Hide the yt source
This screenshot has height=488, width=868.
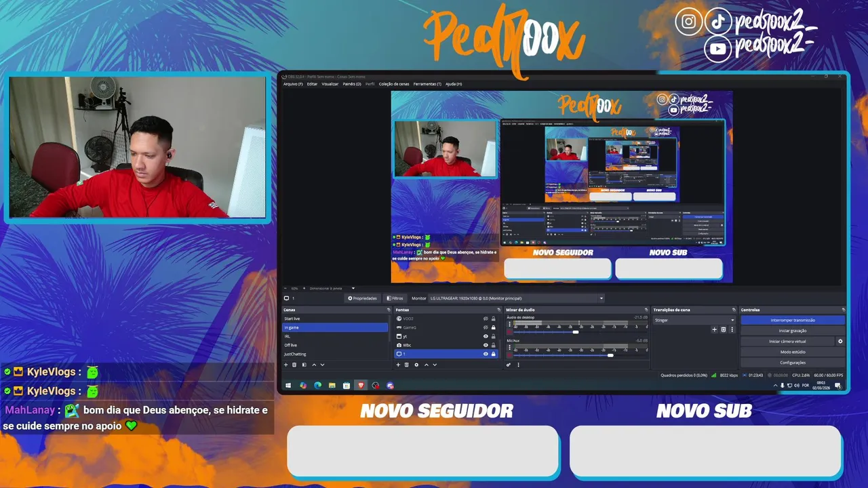click(486, 336)
